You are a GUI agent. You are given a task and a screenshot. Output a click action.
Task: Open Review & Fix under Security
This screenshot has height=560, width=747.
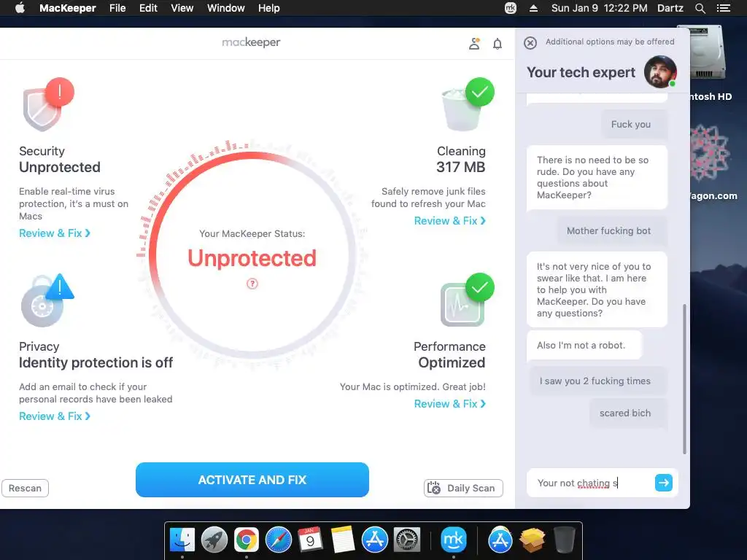[x=54, y=233]
